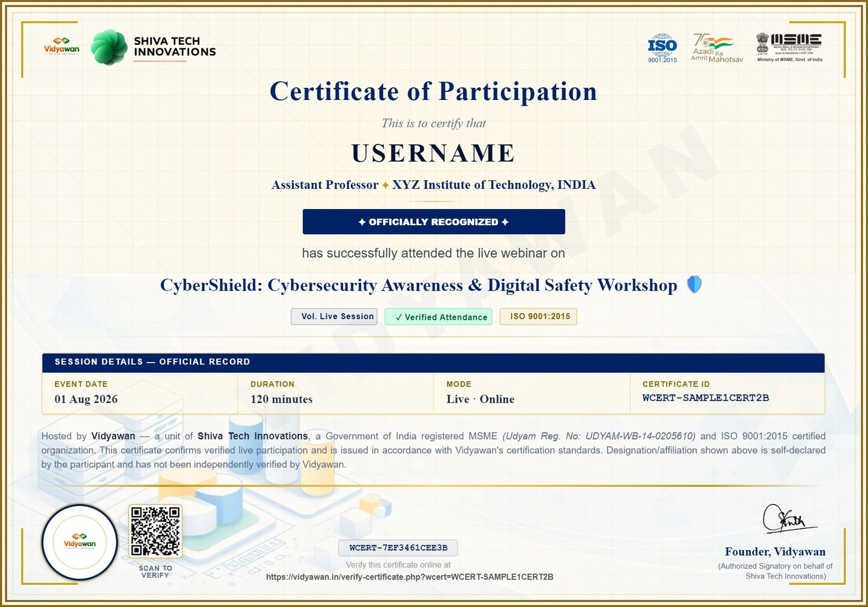Image resolution: width=868 pixels, height=607 pixels.
Task: Click the Vol. Live Session badge
Action: point(334,317)
